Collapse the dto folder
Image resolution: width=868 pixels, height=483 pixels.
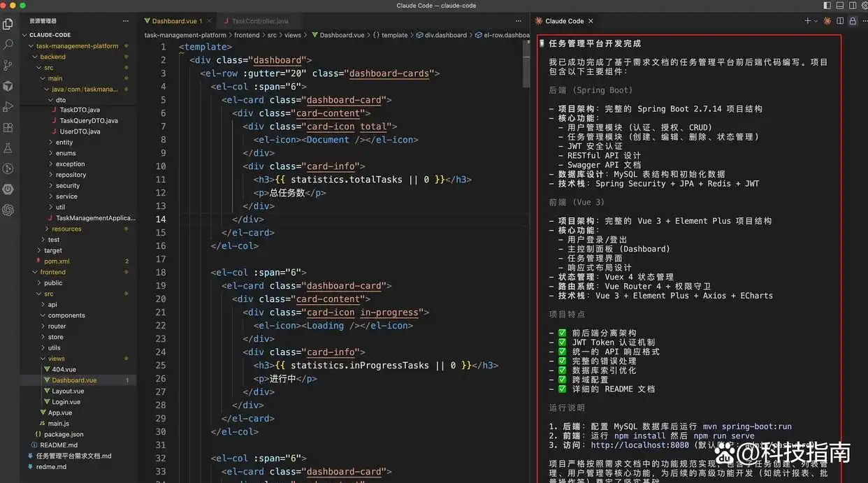coord(60,100)
